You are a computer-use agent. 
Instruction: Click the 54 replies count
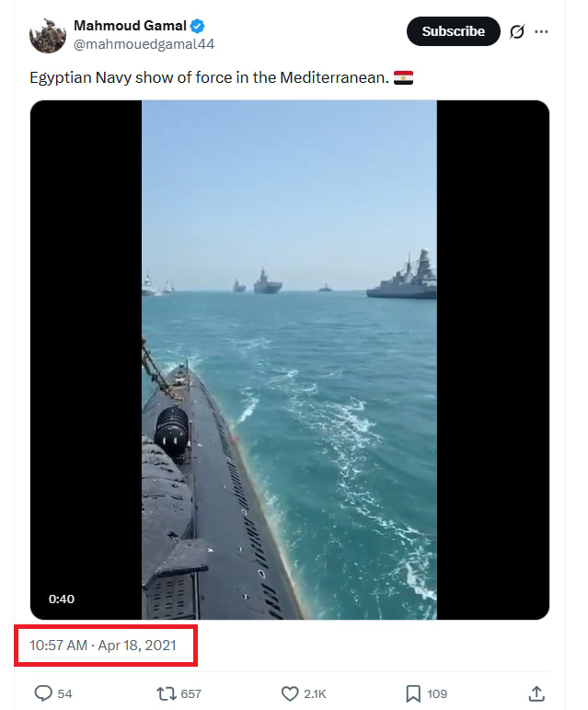click(64, 693)
